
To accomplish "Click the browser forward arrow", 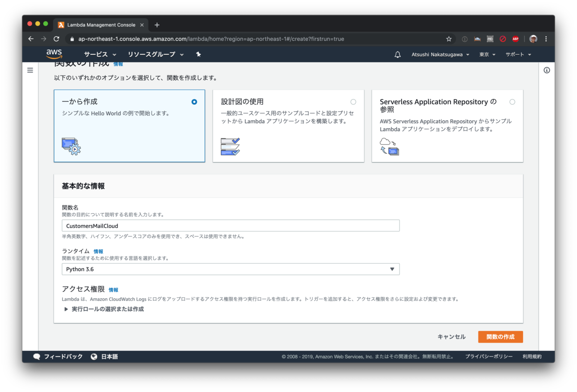I will coord(44,39).
